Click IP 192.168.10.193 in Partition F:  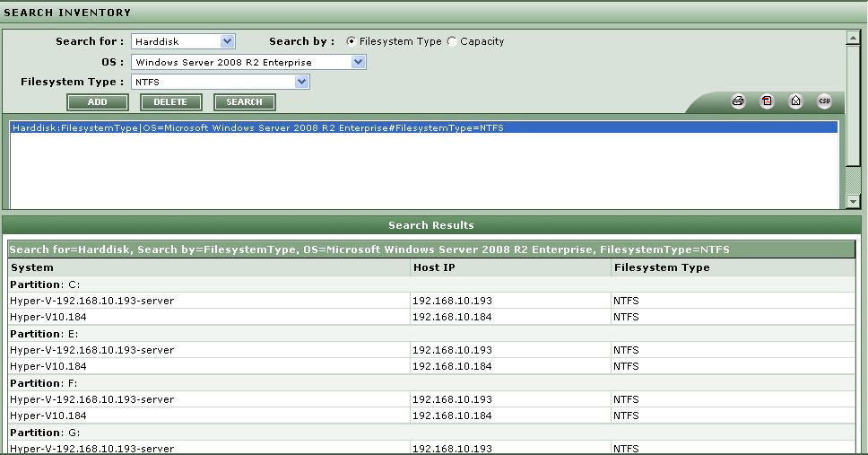(452, 399)
